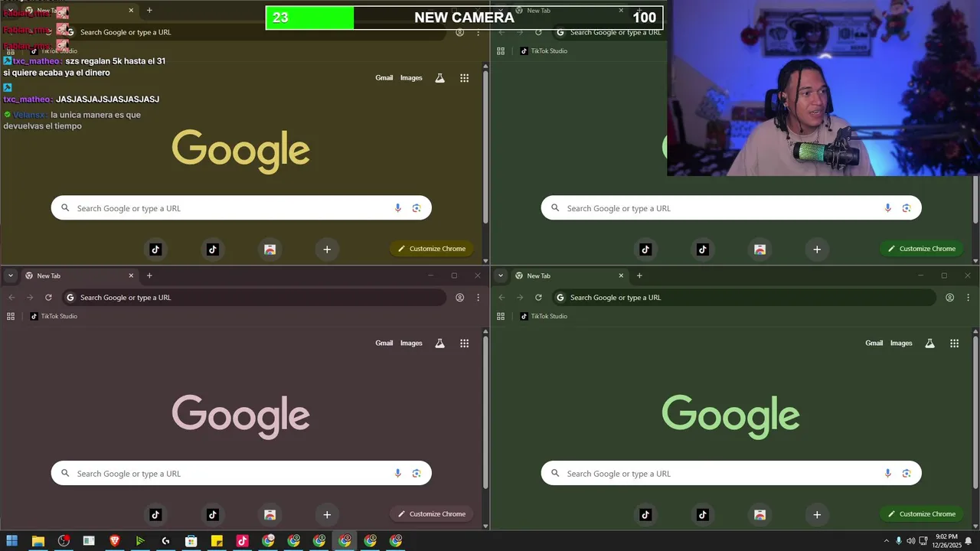Open File Explorer from taskbar
980x551 pixels.
click(38, 541)
